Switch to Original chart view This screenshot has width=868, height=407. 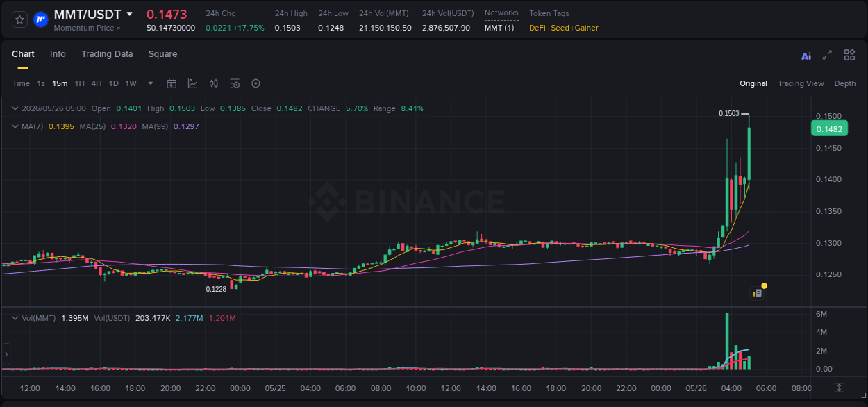(x=753, y=83)
